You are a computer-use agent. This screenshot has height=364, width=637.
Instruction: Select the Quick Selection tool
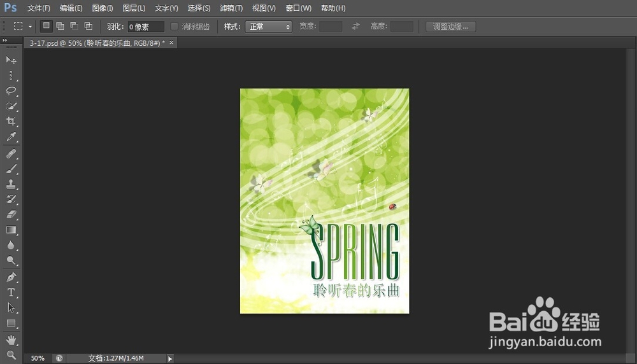pyautogui.click(x=11, y=106)
